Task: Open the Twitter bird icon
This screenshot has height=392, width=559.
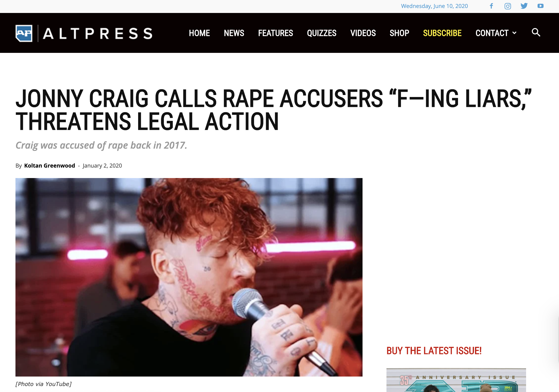Action: pyautogui.click(x=524, y=6)
